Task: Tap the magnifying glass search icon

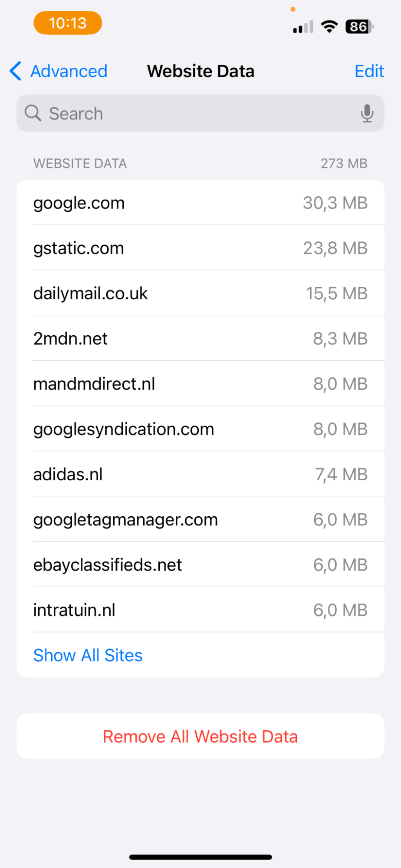Action: coord(33,113)
